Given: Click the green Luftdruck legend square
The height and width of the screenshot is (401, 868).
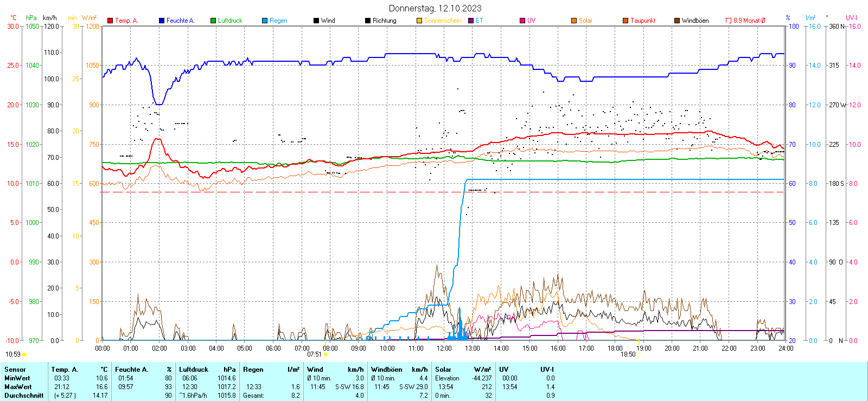Looking at the screenshot, I should tap(213, 21).
